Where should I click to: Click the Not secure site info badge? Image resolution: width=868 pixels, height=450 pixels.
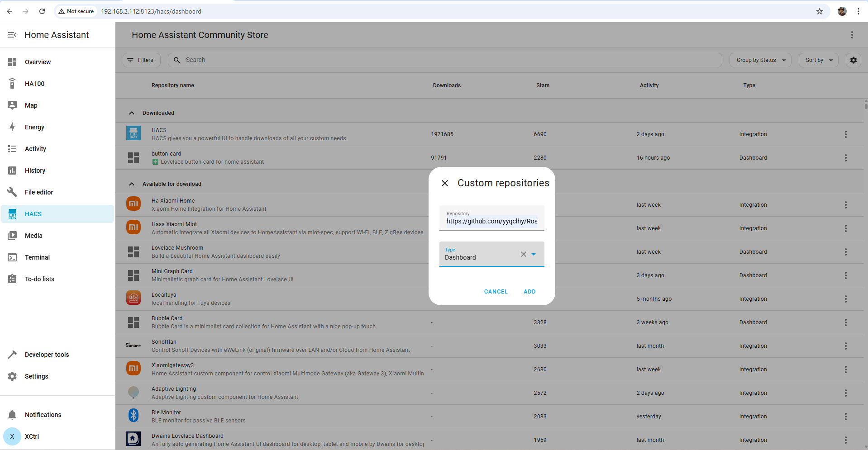pos(76,11)
